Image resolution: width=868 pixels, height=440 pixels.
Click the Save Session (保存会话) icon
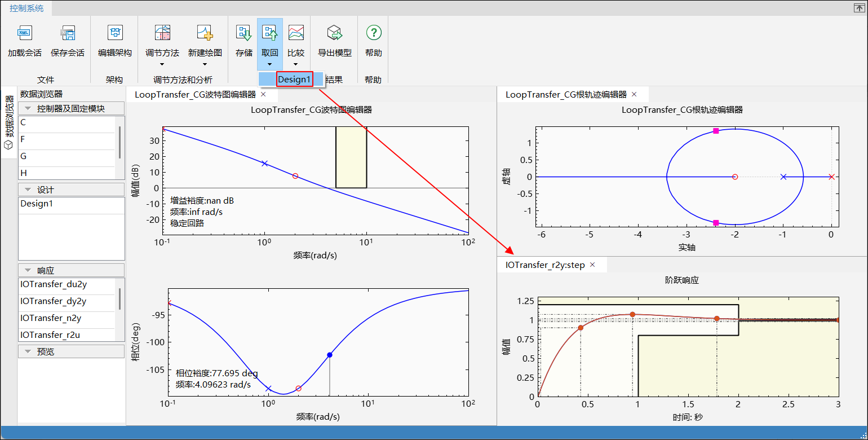[x=68, y=34]
